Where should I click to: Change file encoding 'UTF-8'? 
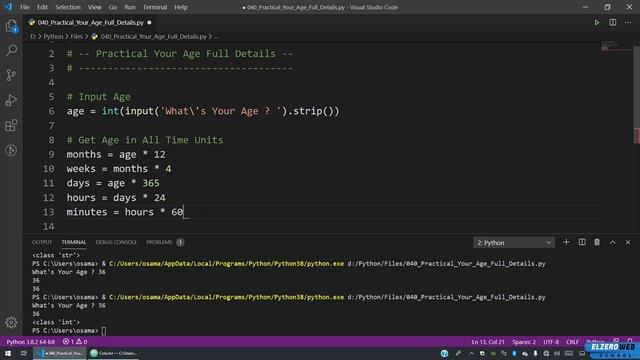click(551, 342)
